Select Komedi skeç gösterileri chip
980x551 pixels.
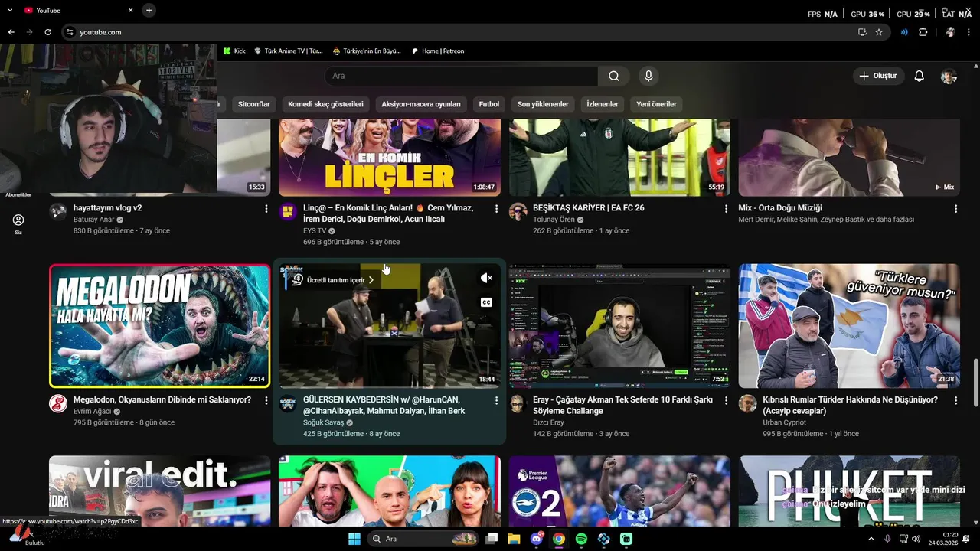[x=325, y=104]
